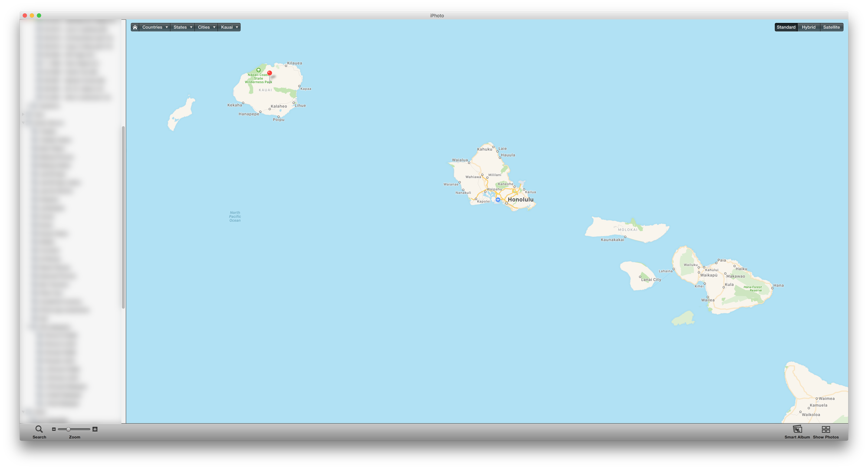Click the zoom out minus icon
The width and height of the screenshot is (868, 469).
pos(54,429)
